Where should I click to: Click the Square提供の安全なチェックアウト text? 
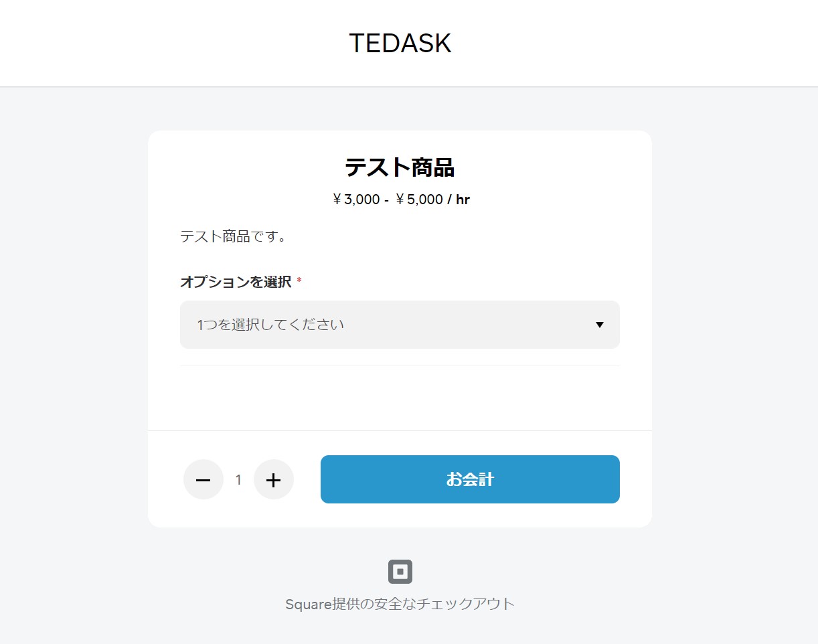point(400,604)
